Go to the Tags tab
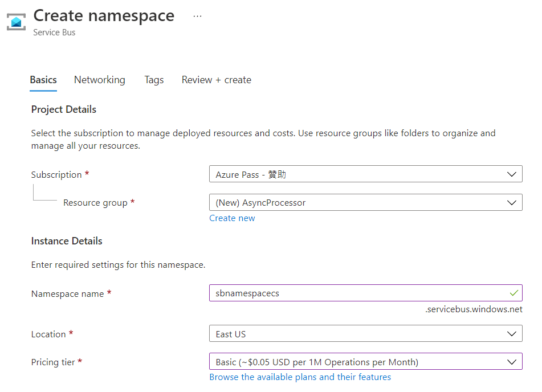The height and width of the screenshot is (392, 542). coord(154,80)
